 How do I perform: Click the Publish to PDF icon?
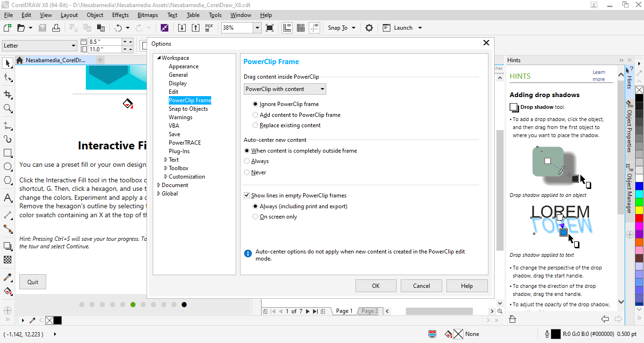(209, 28)
